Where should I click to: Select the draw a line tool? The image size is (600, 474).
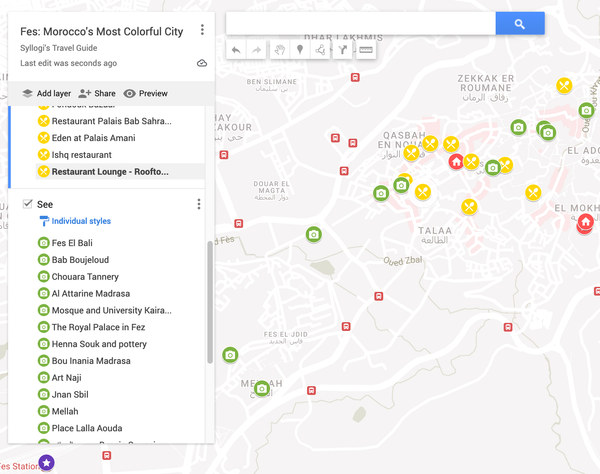pyautogui.click(x=320, y=50)
